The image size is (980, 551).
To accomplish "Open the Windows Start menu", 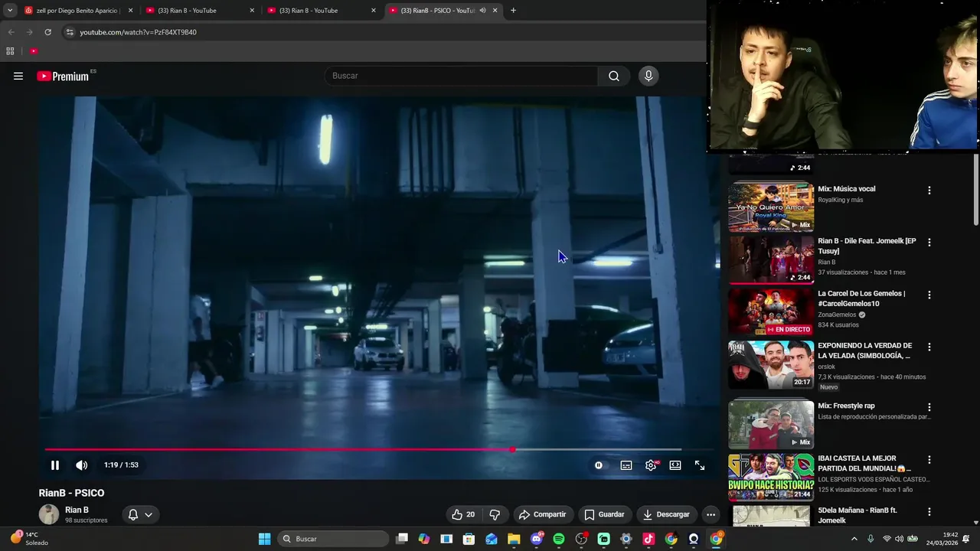I will click(264, 539).
